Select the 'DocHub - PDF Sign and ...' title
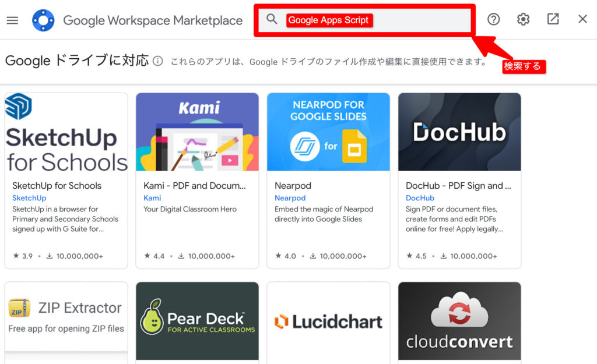The width and height of the screenshot is (597, 364). 458,186
